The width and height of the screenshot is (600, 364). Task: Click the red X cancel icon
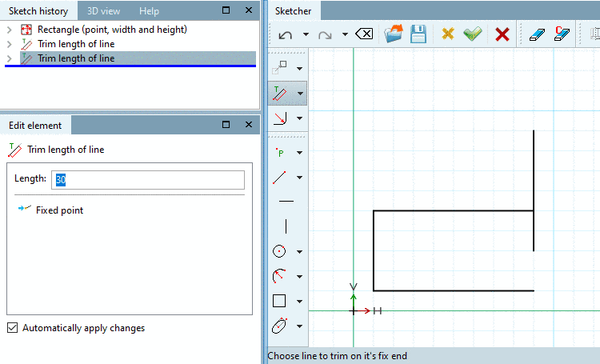(x=502, y=34)
